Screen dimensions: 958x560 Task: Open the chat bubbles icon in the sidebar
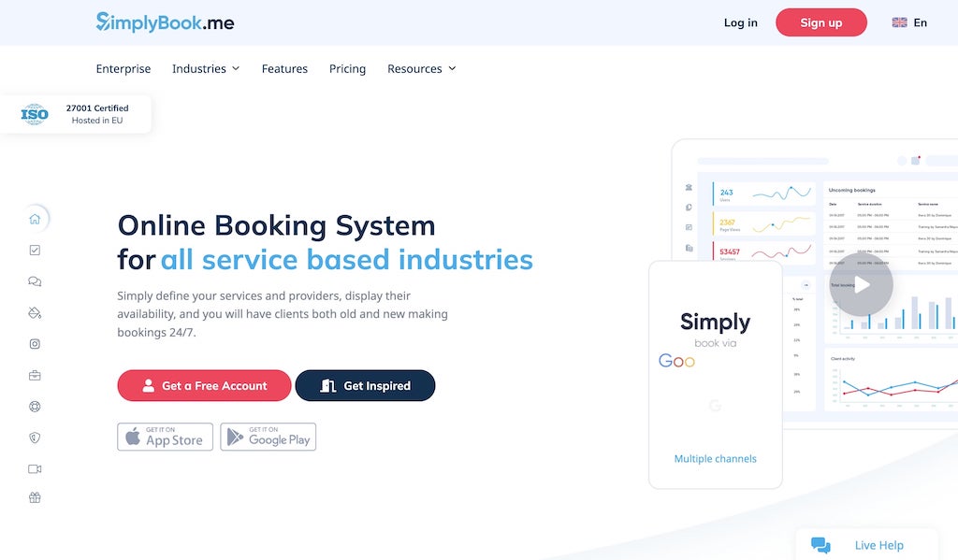35,281
